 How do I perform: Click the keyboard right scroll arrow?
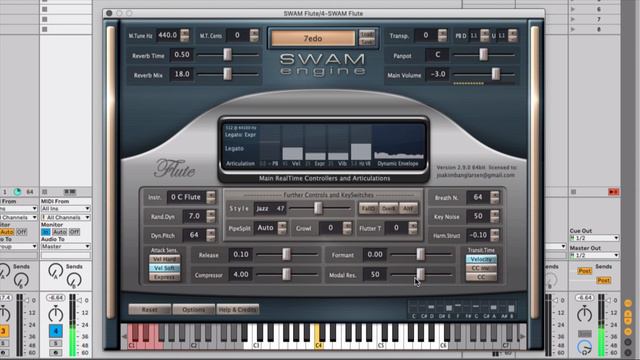click(523, 336)
